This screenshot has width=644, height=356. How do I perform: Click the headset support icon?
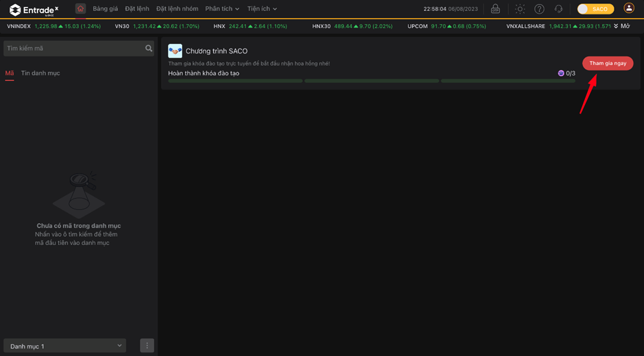[x=558, y=9]
